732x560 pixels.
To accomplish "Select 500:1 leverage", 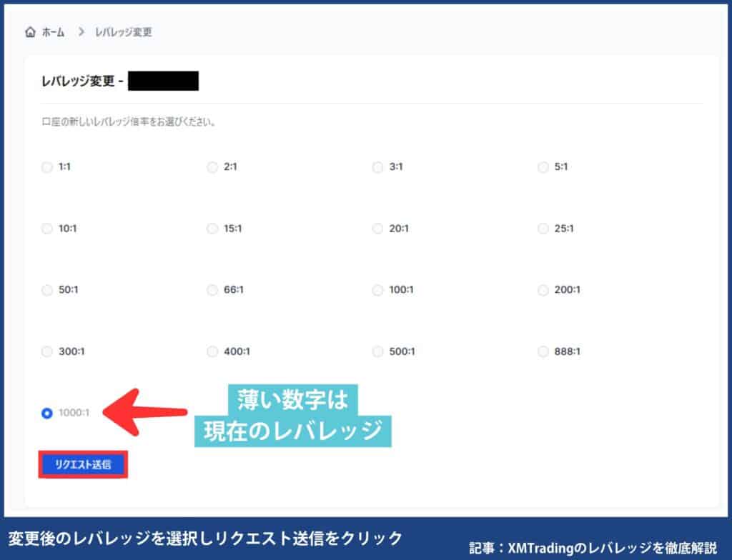I will click(377, 351).
